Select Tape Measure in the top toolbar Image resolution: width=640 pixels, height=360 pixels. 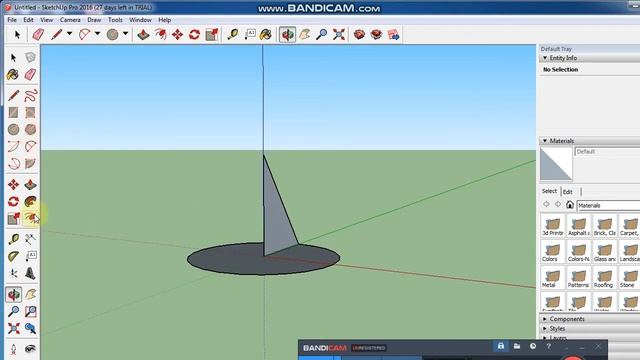tap(233, 35)
